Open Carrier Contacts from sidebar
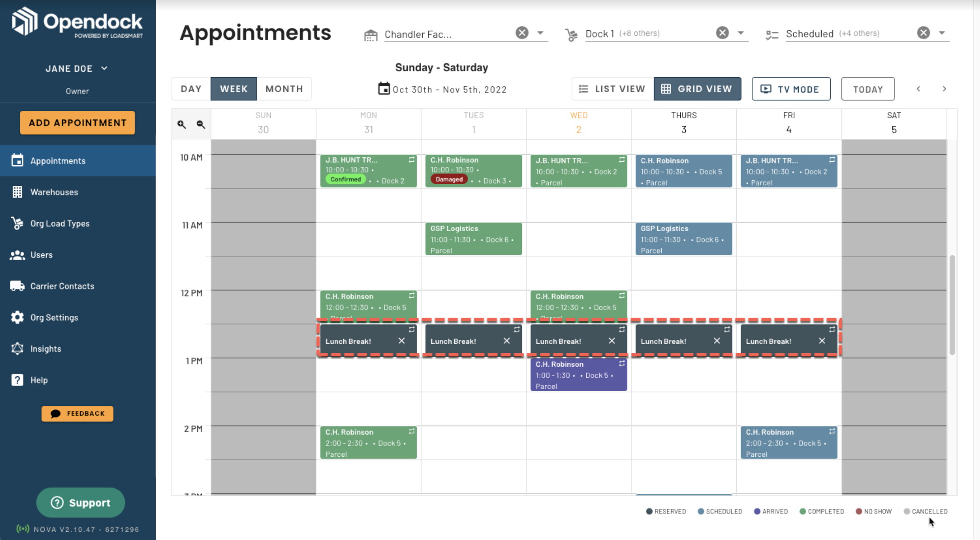 click(x=62, y=286)
